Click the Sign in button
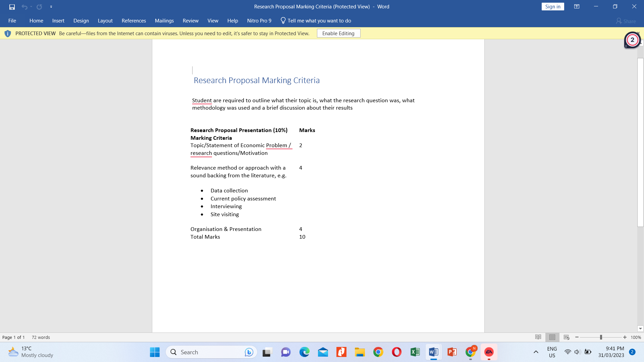Image resolution: width=644 pixels, height=362 pixels. pos(553,6)
